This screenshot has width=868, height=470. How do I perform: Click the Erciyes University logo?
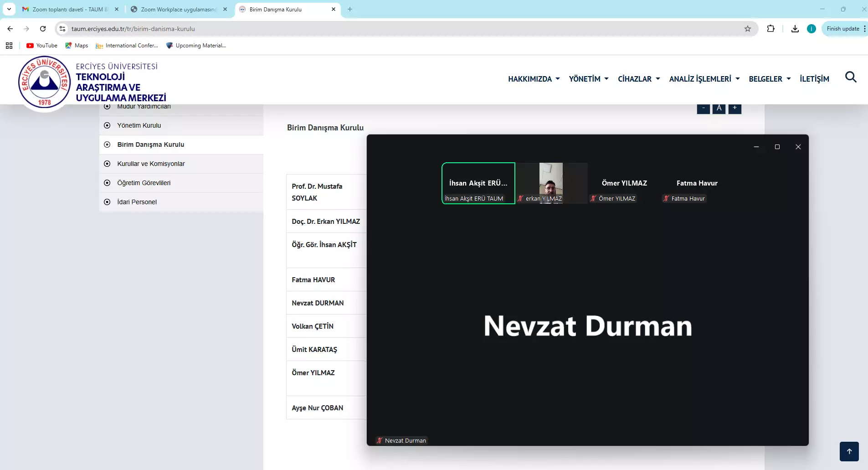point(45,83)
